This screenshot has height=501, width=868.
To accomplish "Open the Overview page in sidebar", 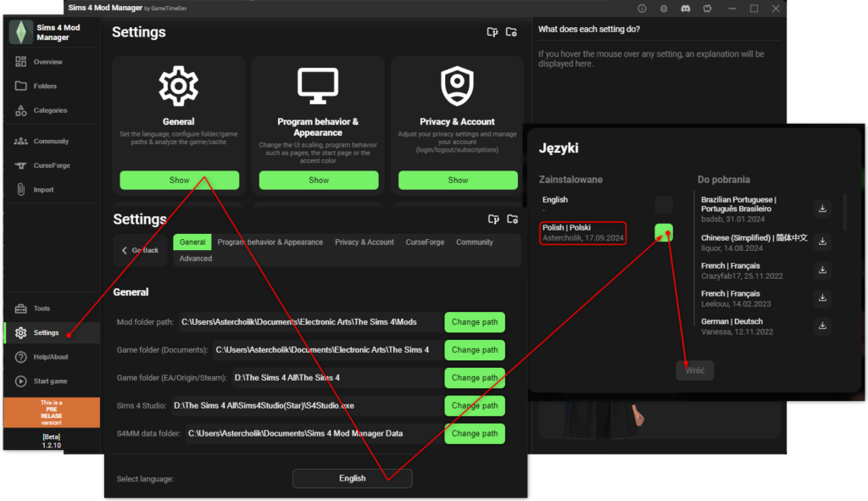I will tap(47, 62).
